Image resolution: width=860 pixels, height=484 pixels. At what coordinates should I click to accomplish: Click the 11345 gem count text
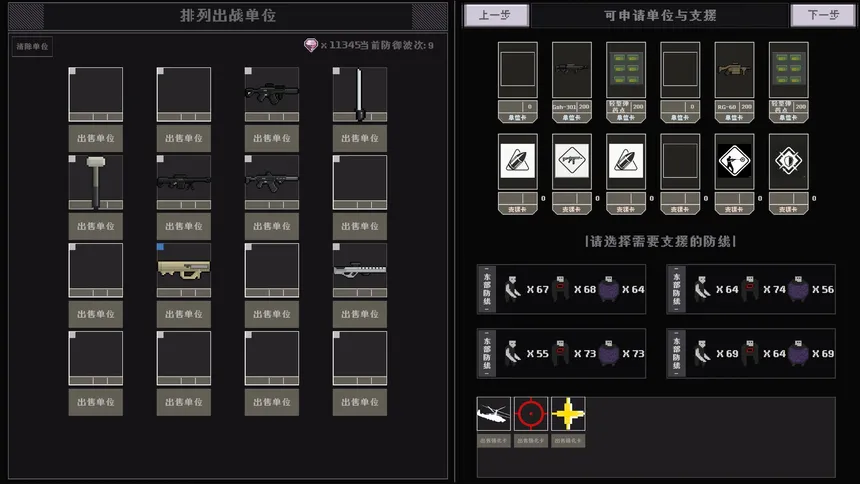(x=344, y=45)
